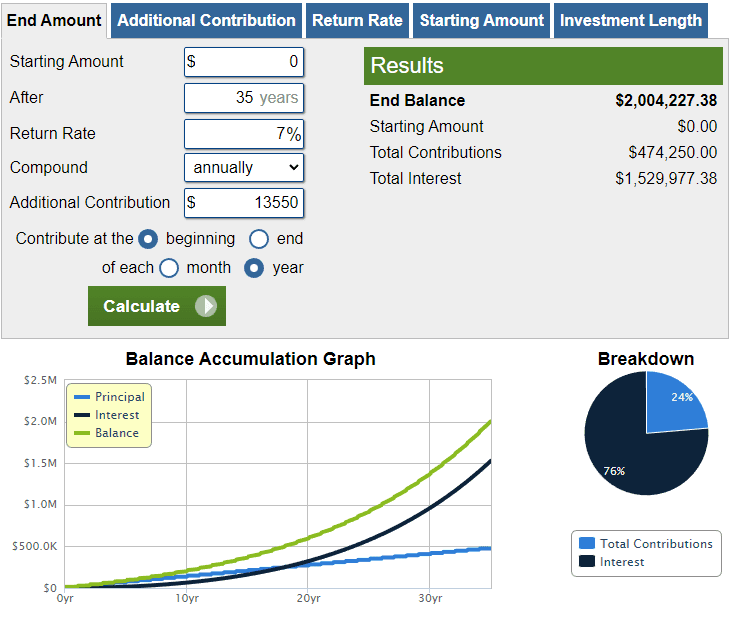The height and width of the screenshot is (626, 746).
Task: Click the Balance legend entry in graph
Action: 107,433
